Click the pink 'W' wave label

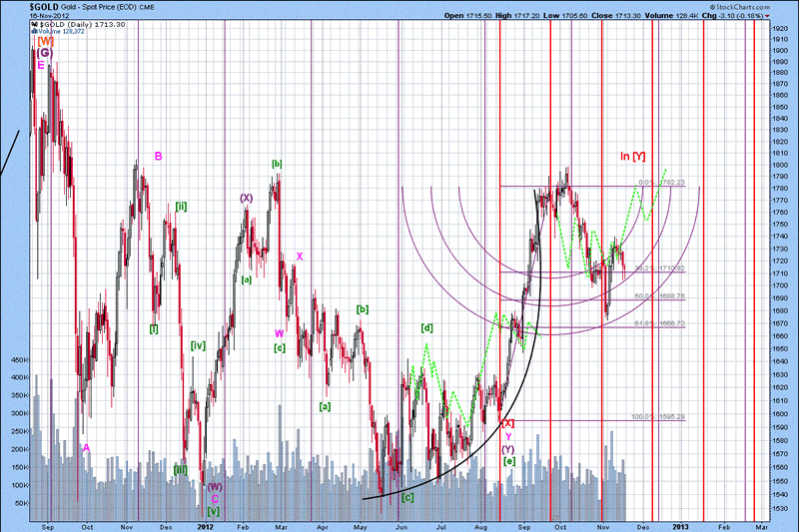click(280, 333)
